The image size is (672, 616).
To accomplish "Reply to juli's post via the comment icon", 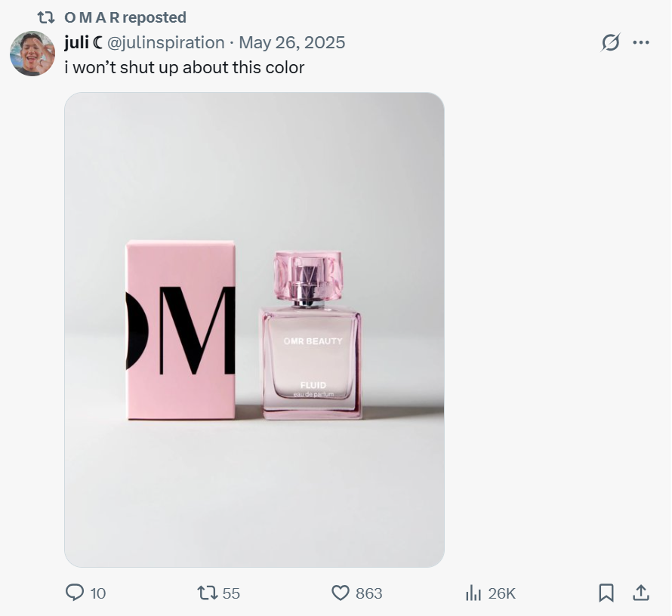I will coord(75,593).
